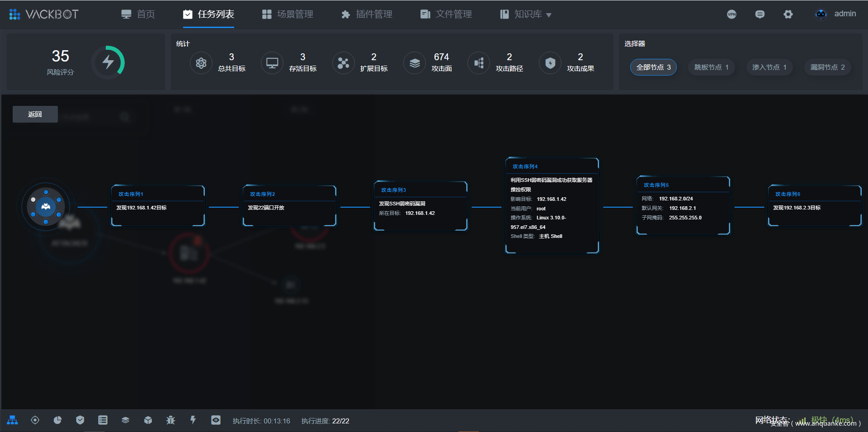Click the 攻击序列4 attack step card
The height and width of the screenshot is (432, 868).
552,206
